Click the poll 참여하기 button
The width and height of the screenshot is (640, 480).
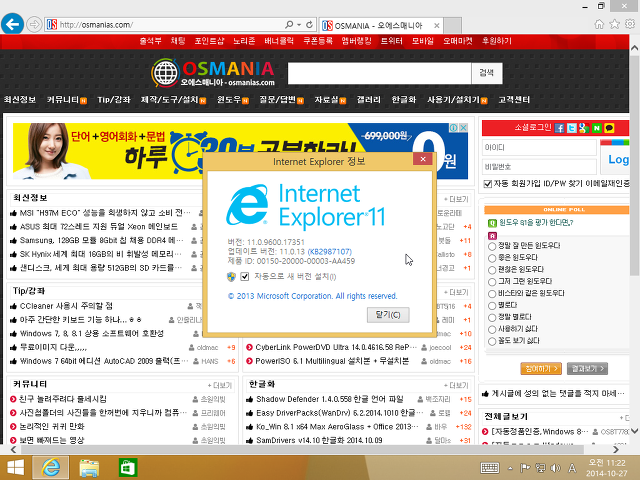[x=541, y=369]
